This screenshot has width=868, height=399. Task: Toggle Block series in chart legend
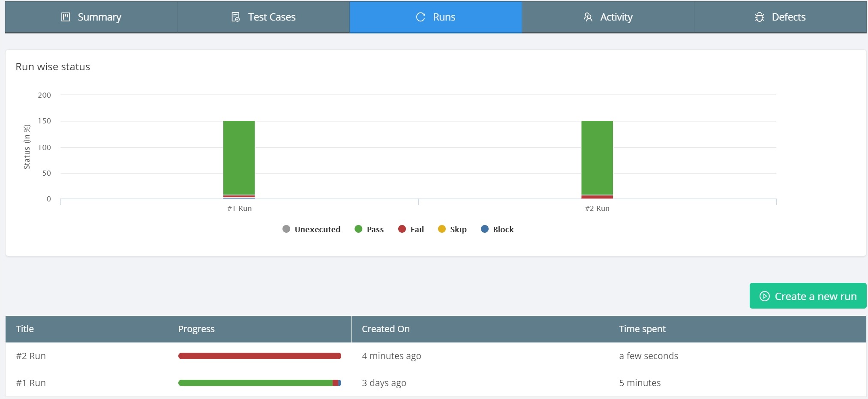(x=497, y=229)
